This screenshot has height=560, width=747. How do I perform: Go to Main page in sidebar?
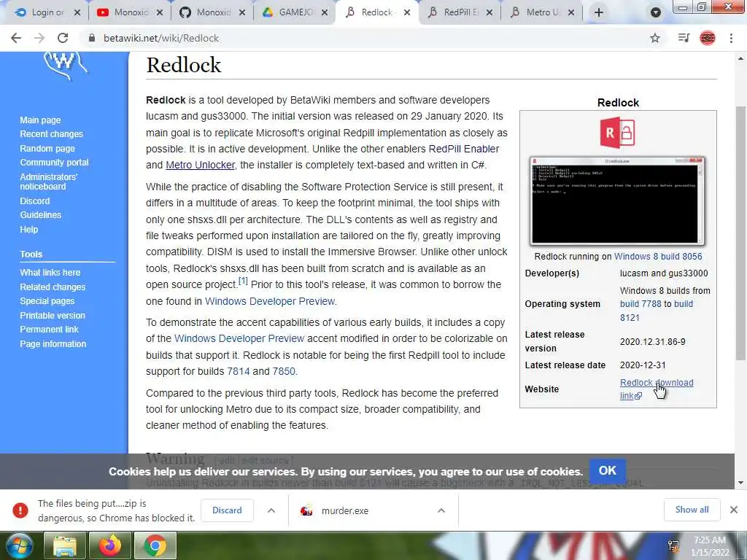click(41, 120)
